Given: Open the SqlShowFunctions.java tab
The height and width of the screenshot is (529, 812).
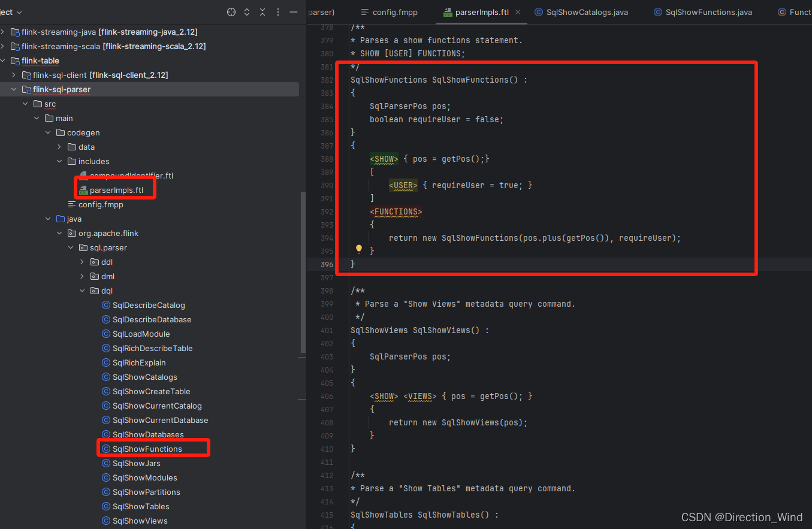Looking at the screenshot, I should (703, 12).
